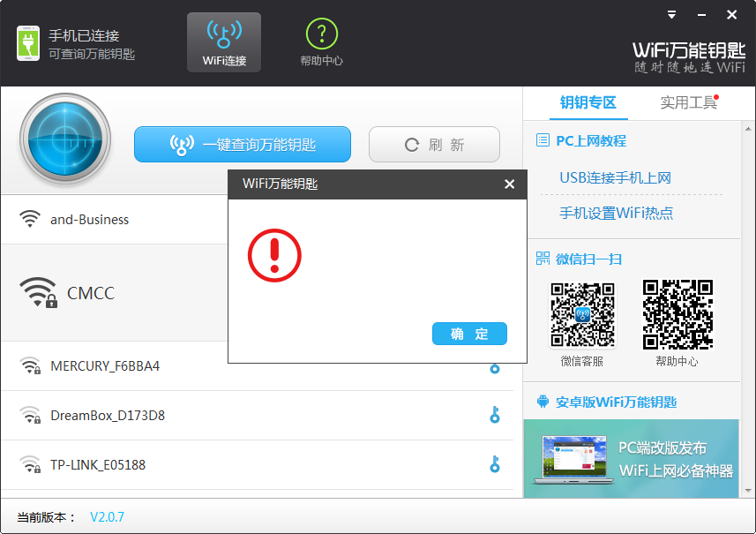Select the CMCC network entry
The image size is (756, 534).
coord(115,293)
